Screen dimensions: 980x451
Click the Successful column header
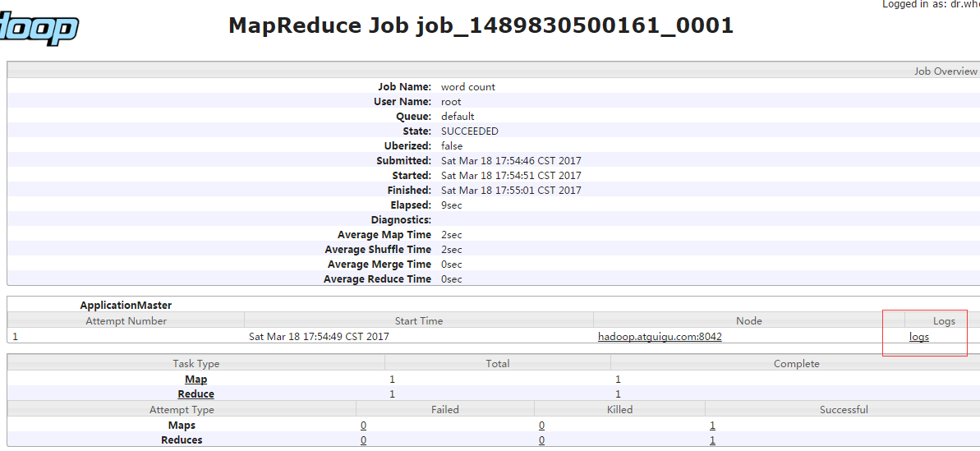pyautogui.click(x=844, y=410)
